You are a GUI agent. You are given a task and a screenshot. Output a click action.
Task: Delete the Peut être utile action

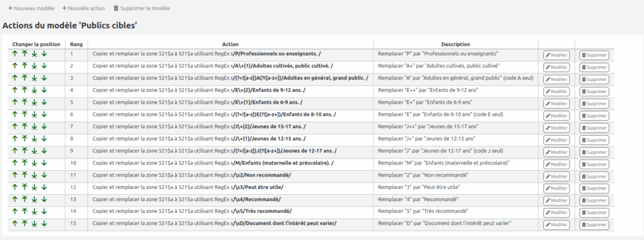pyautogui.click(x=594, y=188)
